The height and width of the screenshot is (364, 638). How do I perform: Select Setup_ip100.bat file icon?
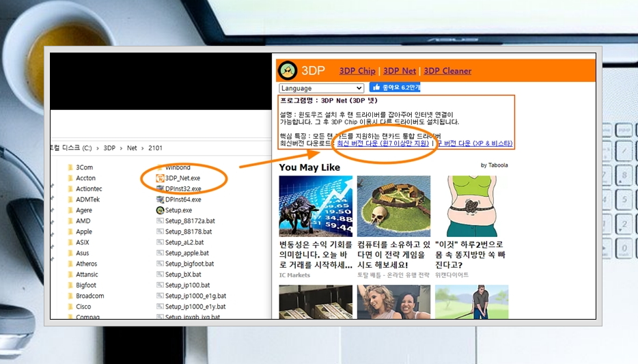pos(160,285)
